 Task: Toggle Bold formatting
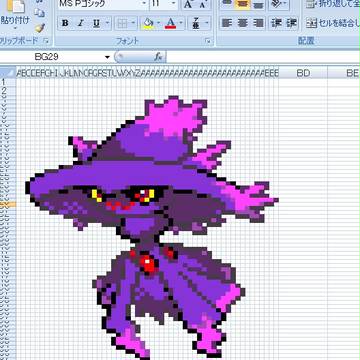pos(65,23)
